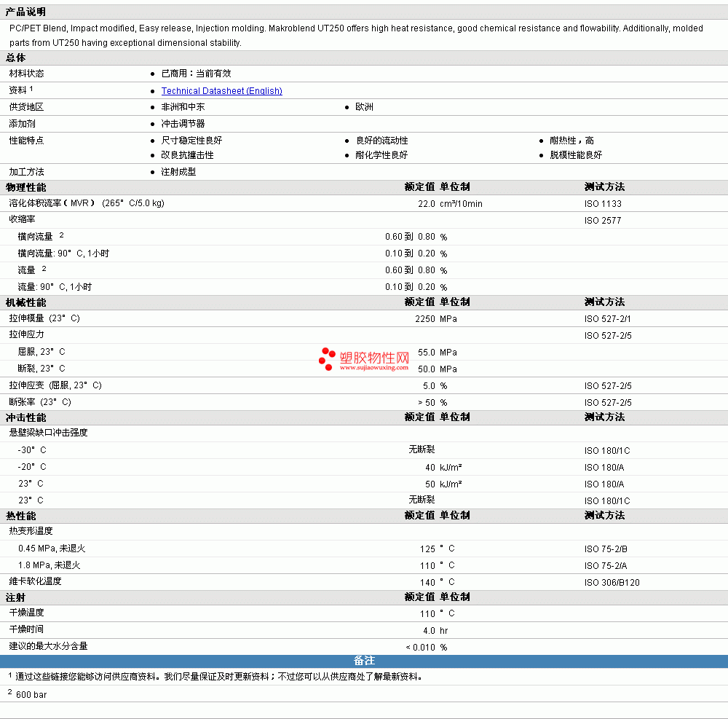Select the 热变形温度 row label
The height and width of the screenshot is (719, 728).
[31, 531]
